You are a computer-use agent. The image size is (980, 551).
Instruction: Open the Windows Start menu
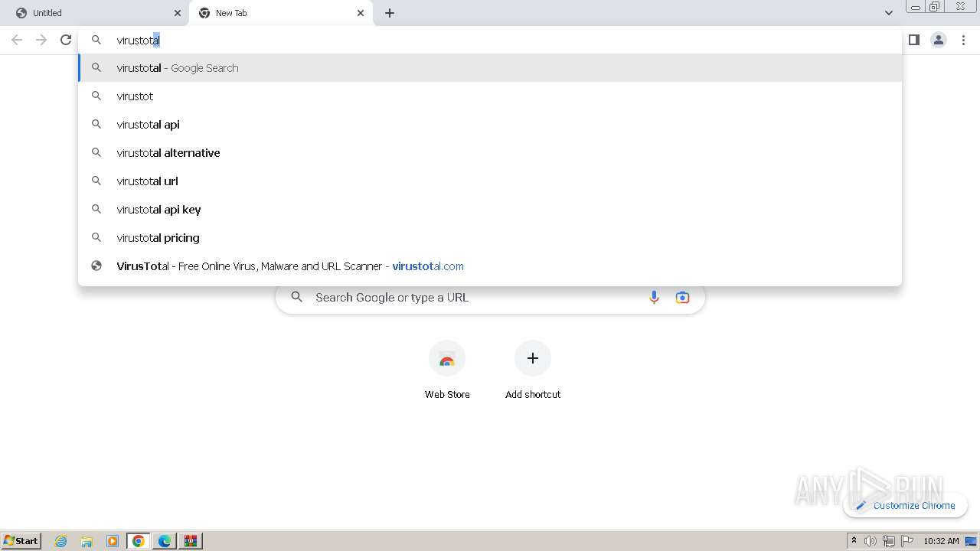tap(21, 541)
